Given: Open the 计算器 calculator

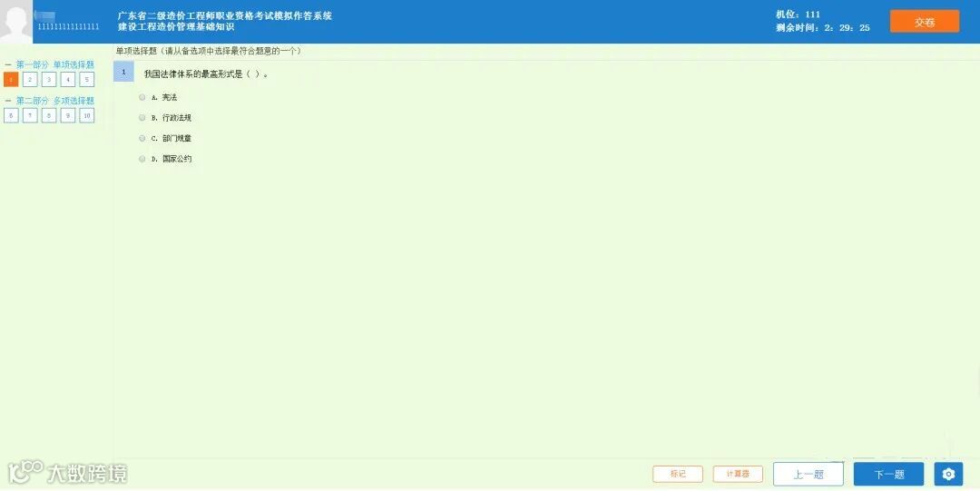Looking at the screenshot, I should pos(738,474).
